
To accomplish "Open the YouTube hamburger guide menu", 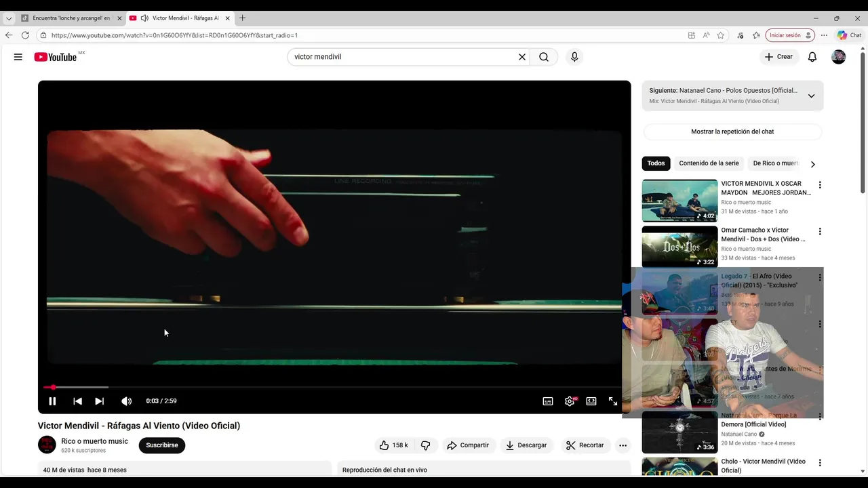I will (18, 57).
